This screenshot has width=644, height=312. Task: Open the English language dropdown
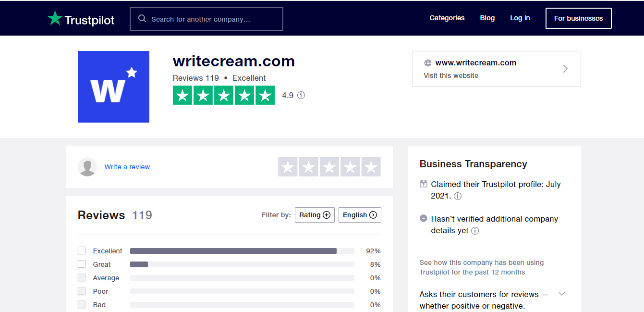360,215
